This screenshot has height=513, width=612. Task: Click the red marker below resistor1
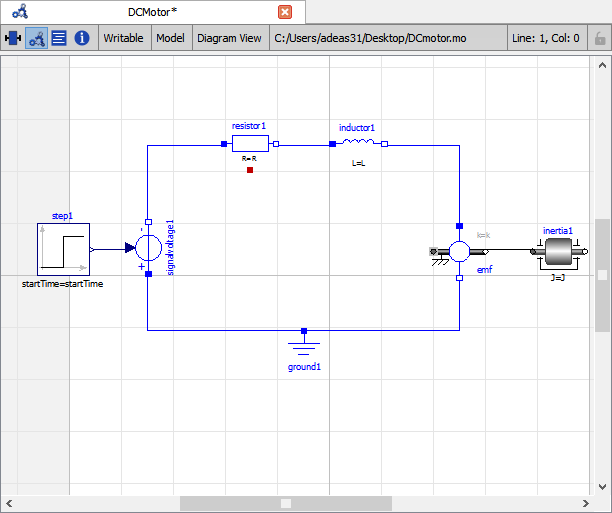coord(250,171)
